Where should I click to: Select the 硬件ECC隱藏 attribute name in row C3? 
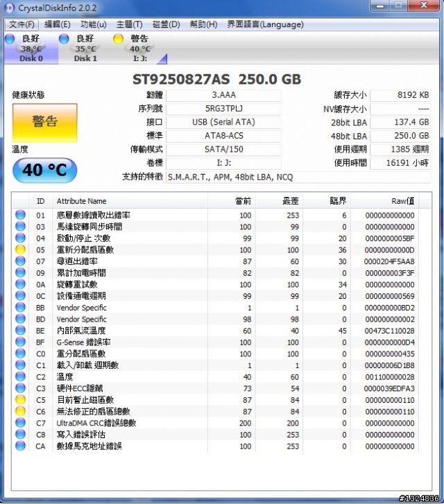pos(80,388)
